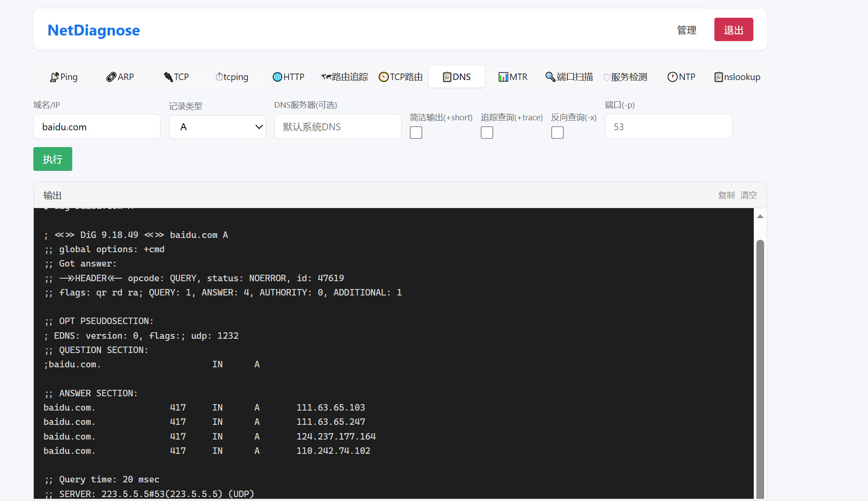
Task: Click the 'global options: +cmd' line
Action: pyautogui.click(x=104, y=249)
